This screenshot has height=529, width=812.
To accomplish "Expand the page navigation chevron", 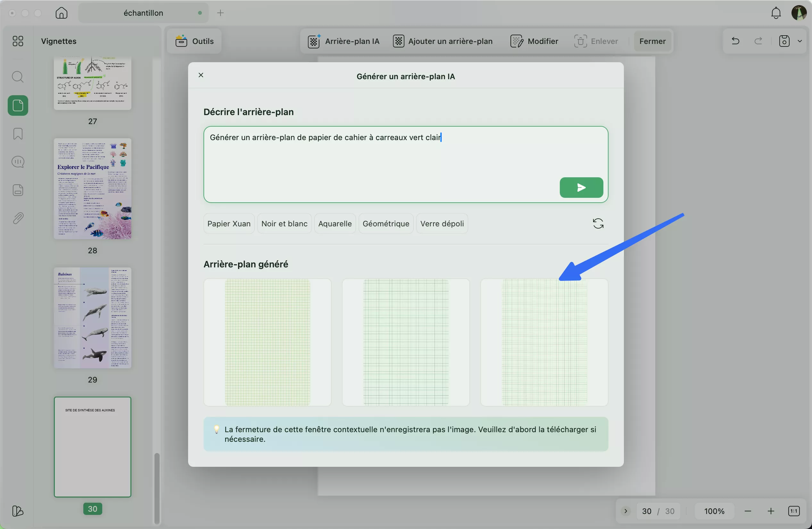I will point(625,511).
